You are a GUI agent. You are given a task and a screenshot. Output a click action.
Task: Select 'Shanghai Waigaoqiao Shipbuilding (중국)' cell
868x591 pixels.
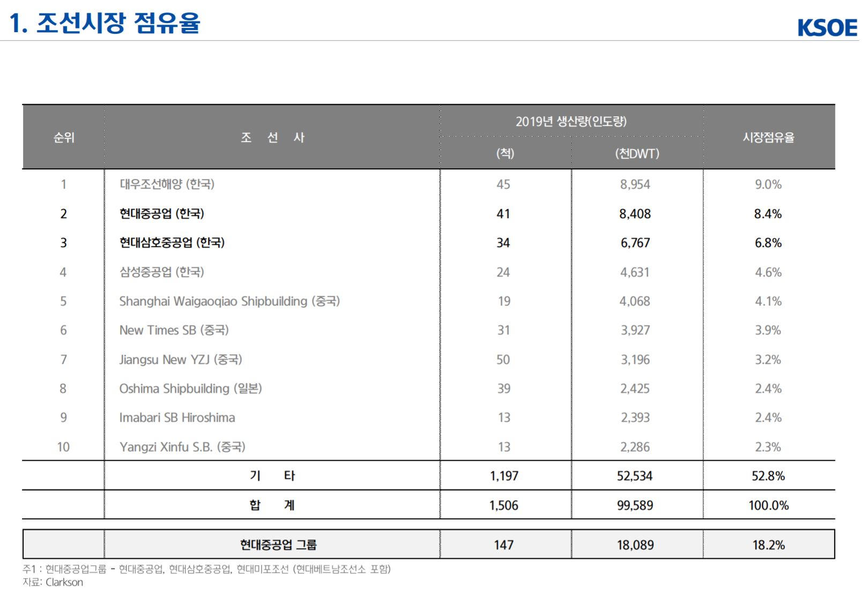229,301
